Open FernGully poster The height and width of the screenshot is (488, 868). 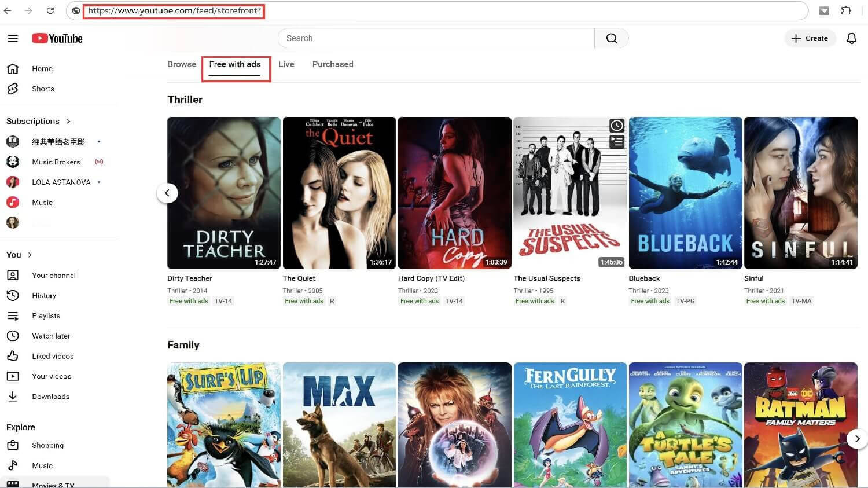click(570, 425)
